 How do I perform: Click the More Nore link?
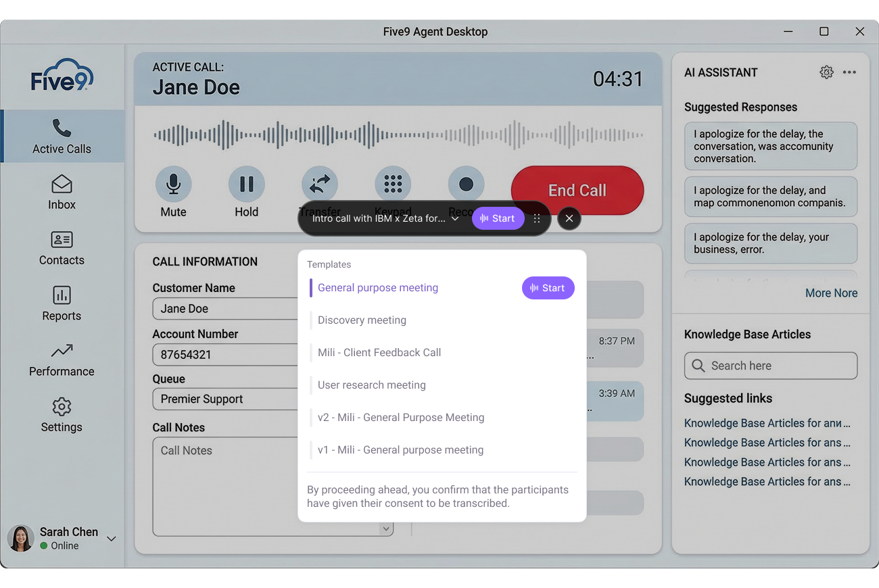pyautogui.click(x=831, y=293)
